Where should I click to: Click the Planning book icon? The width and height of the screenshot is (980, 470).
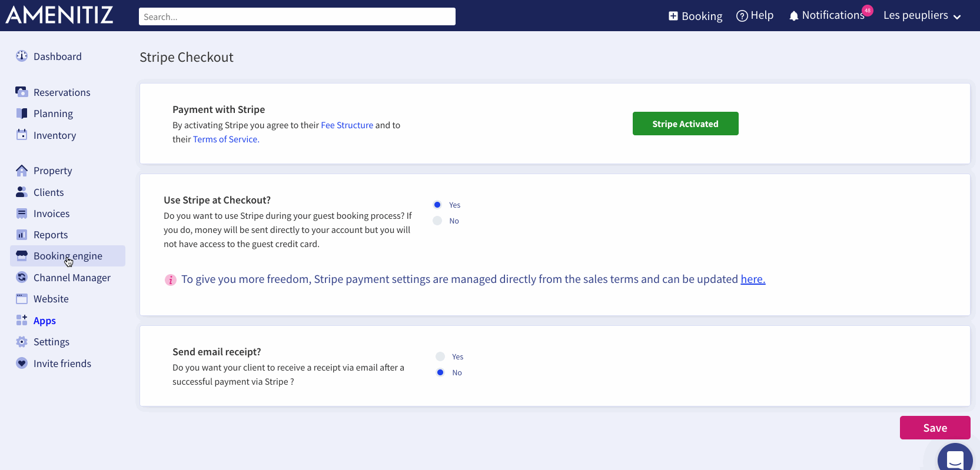click(x=22, y=114)
